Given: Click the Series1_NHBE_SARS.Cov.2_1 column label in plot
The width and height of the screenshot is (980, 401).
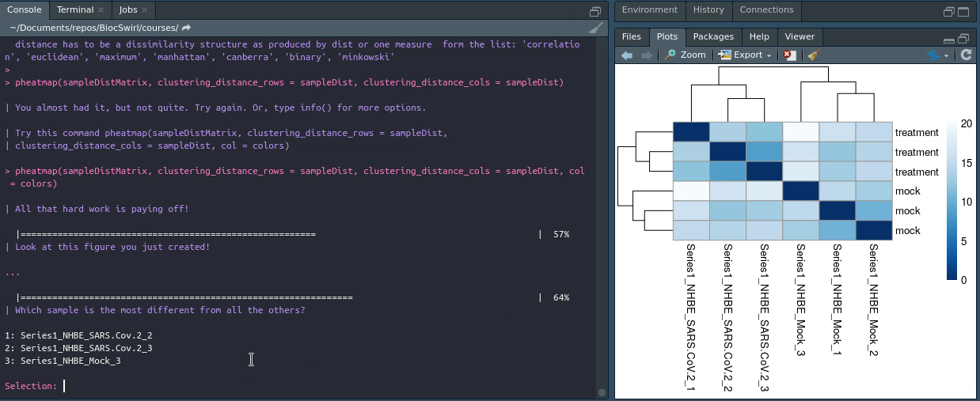Looking at the screenshot, I should tap(691, 316).
